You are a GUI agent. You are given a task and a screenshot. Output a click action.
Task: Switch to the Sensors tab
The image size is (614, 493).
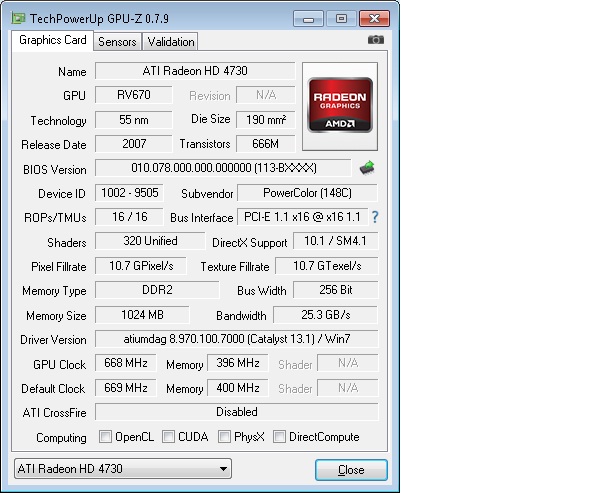tap(117, 42)
